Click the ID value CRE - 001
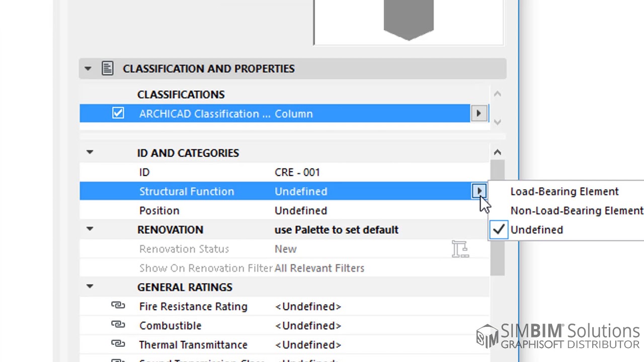The image size is (644, 362). point(297,172)
